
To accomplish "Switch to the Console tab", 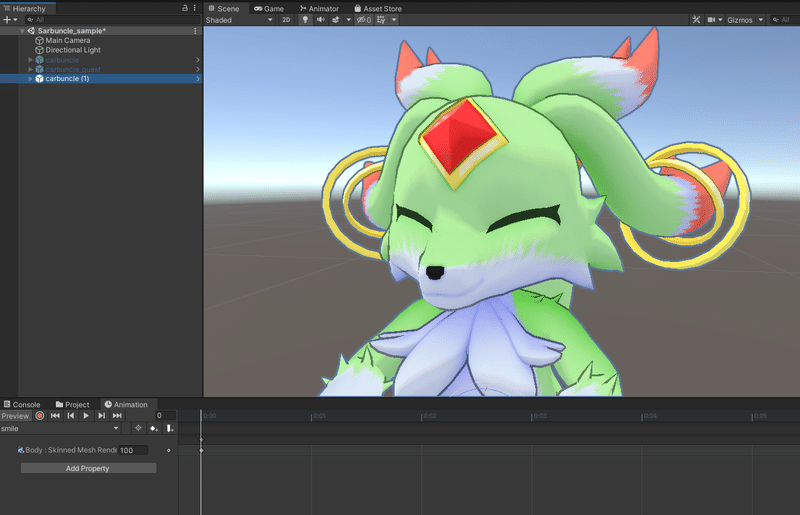I will tap(22, 405).
